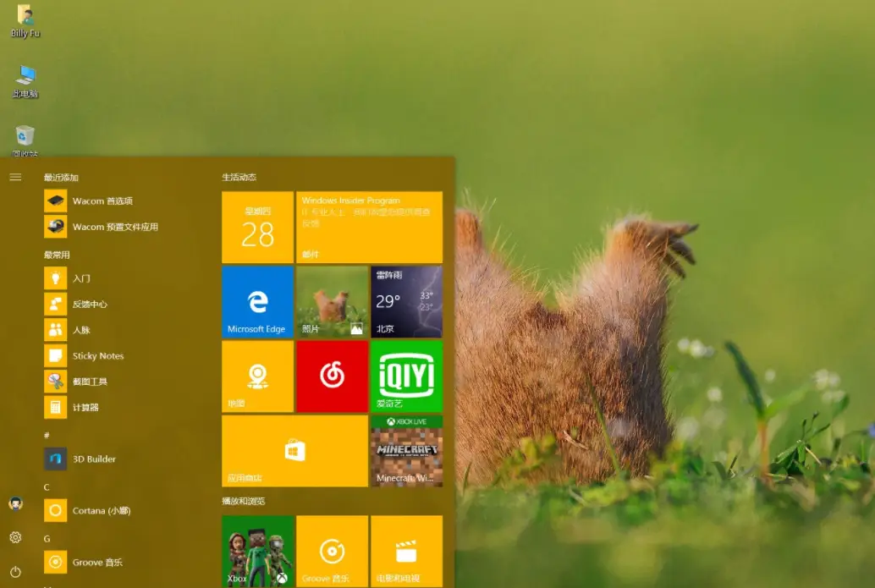875x588 pixels.
Task: Click the "#" letter header in the app list
Action: 47,435
